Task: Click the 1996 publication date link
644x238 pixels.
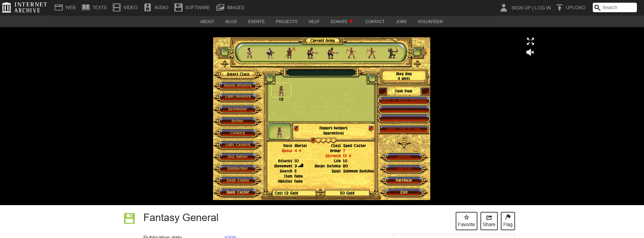Action: (230, 236)
